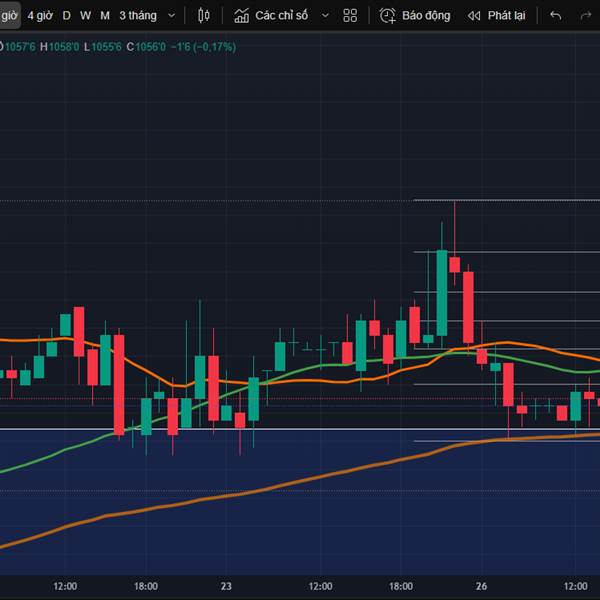The image size is (600, 600).
Task: Select the partially visible giờ timeframe button
Action: pos(9,16)
